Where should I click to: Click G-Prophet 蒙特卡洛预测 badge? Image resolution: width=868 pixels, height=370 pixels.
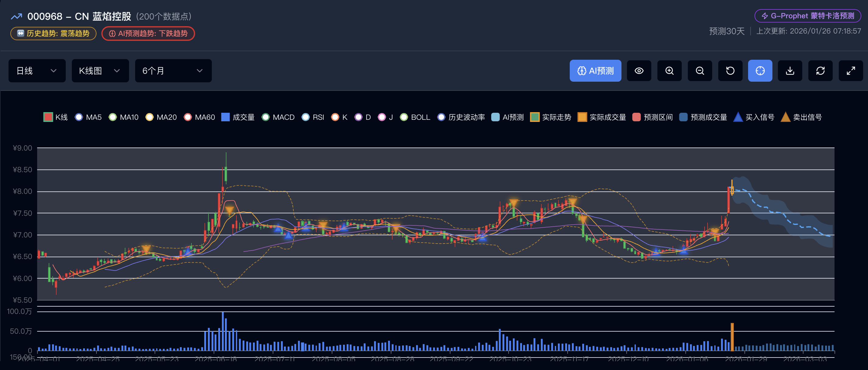pyautogui.click(x=807, y=16)
